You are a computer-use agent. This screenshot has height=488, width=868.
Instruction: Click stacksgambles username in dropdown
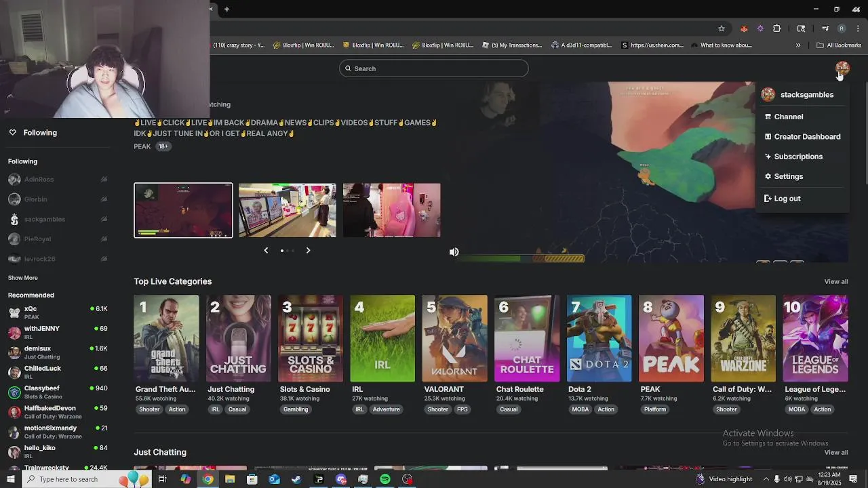(x=807, y=95)
